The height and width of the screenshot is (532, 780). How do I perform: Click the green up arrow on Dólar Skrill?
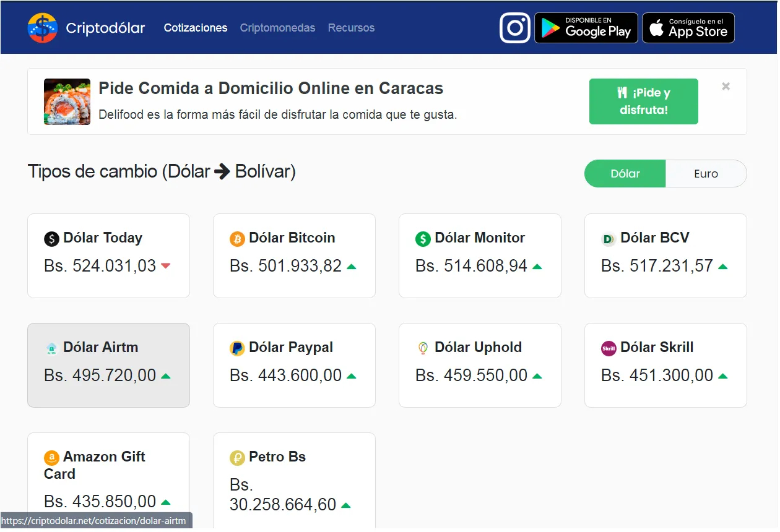tap(723, 376)
